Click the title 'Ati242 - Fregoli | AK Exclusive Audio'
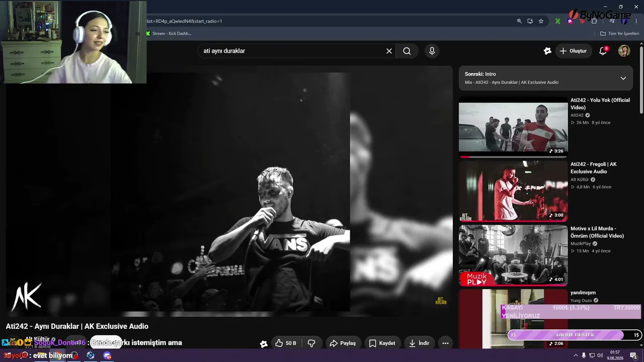Image resolution: width=644 pixels, height=362 pixels. tap(594, 168)
